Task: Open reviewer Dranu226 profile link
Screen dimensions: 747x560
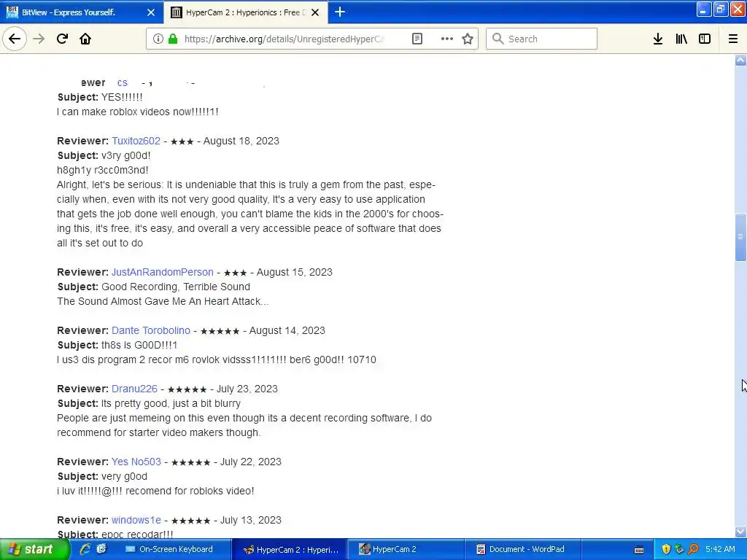Action: [134, 389]
